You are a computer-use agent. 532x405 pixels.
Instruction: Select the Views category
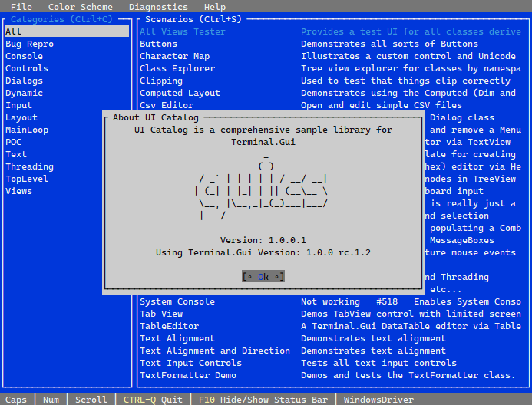pyautogui.click(x=18, y=191)
